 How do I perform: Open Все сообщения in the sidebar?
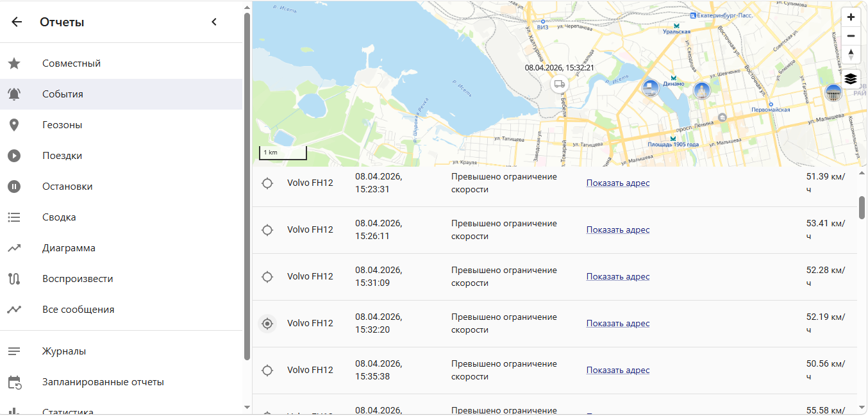[122, 310]
